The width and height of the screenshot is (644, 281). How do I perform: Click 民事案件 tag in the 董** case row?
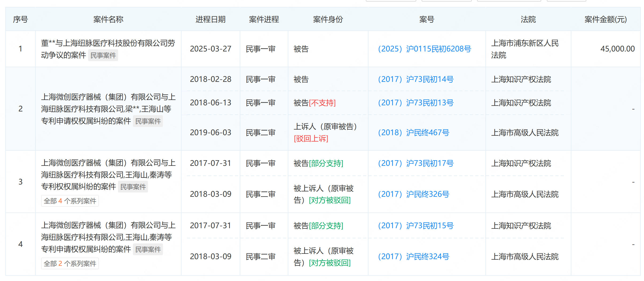click(x=103, y=55)
